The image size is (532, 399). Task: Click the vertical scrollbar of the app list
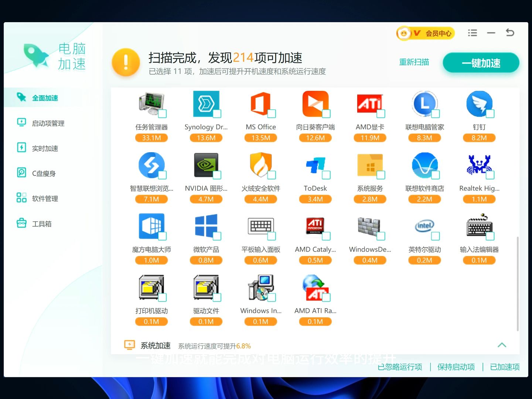pos(518,283)
